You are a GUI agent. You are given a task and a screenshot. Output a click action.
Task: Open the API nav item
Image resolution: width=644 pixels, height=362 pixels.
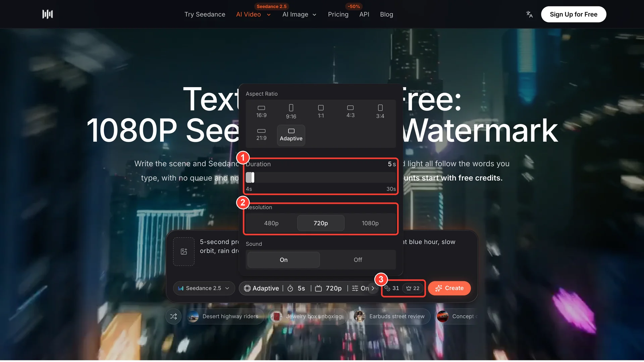click(364, 14)
